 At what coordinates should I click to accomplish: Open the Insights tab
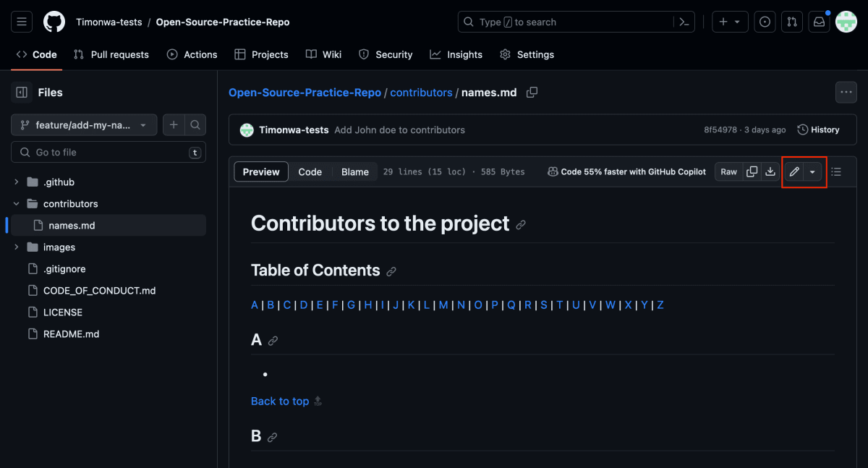coord(456,54)
